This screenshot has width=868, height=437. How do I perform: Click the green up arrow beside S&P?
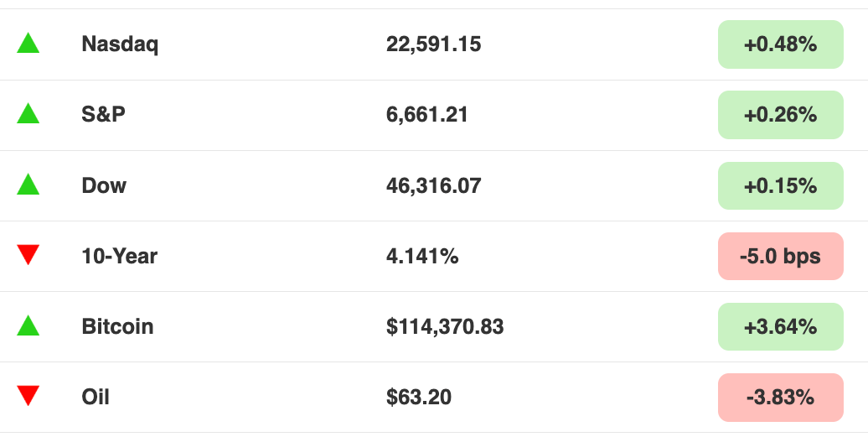click(28, 113)
